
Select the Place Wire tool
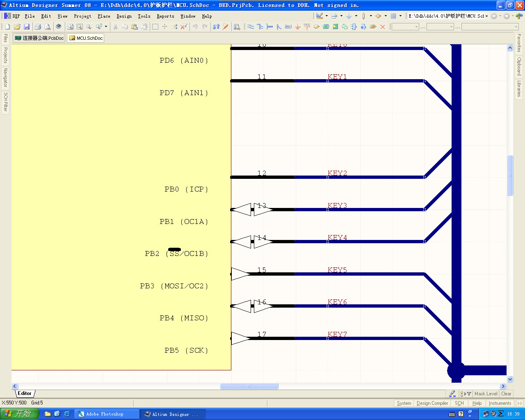point(251,27)
